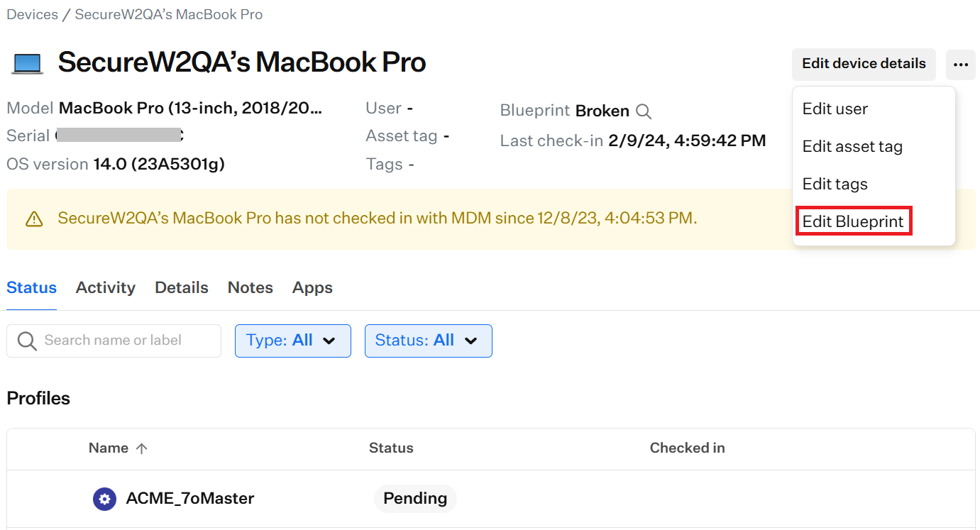Click the Edit device details button

click(x=864, y=64)
